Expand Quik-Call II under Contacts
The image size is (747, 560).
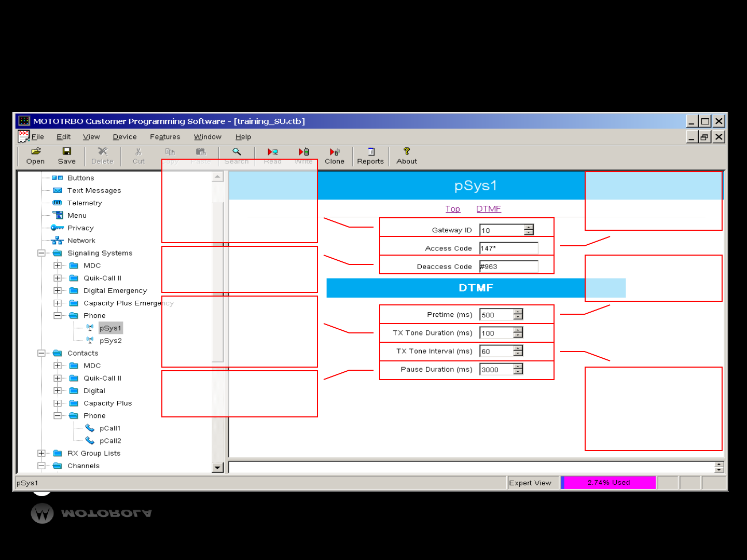58,378
